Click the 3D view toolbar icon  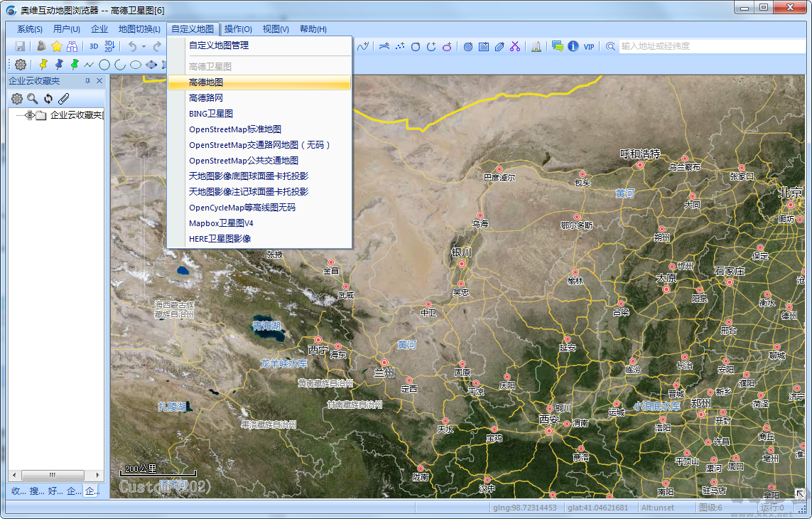pyautogui.click(x=94, y=46)
